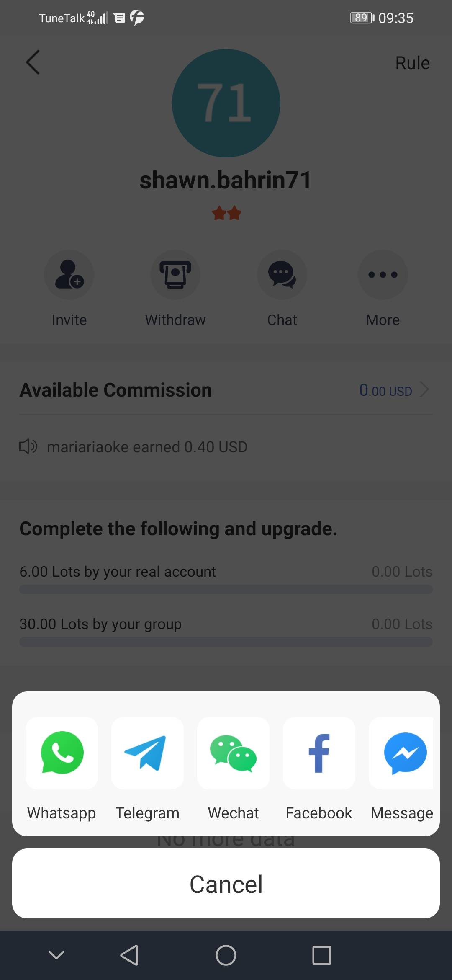Open the Rule link
452x980 pixels.
click(412, 63)
